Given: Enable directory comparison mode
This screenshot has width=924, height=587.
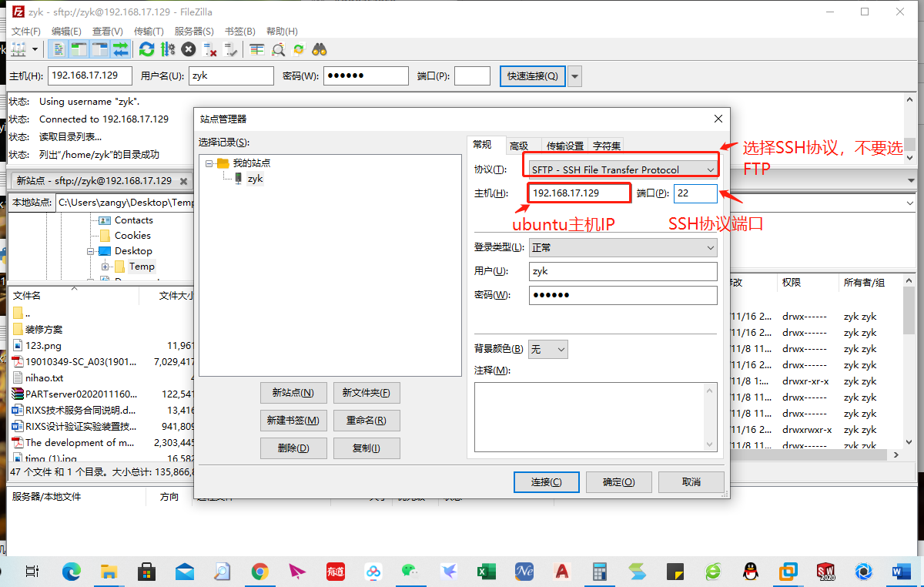Looking at the screenshot, I should click(278, 49).
